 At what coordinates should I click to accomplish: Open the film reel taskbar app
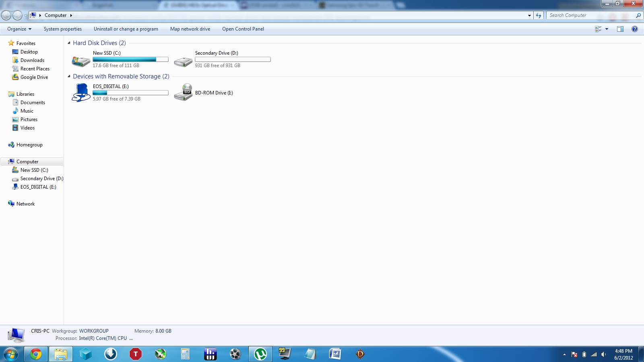click(x=235, y=354)
